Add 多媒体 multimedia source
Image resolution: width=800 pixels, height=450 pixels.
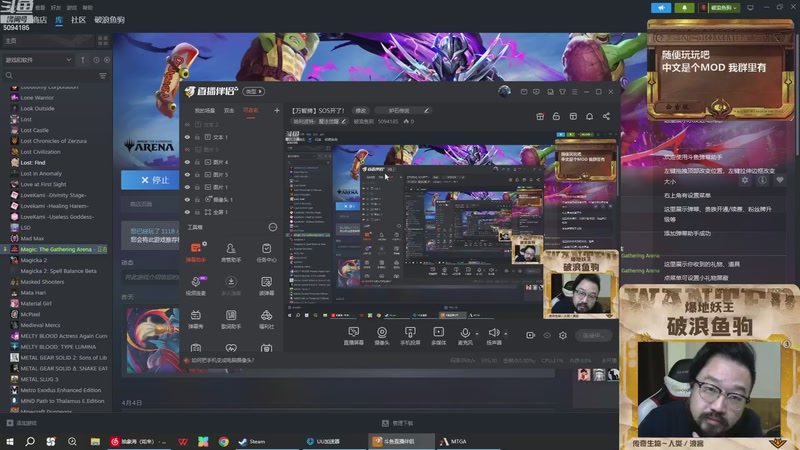coord(439,336)
